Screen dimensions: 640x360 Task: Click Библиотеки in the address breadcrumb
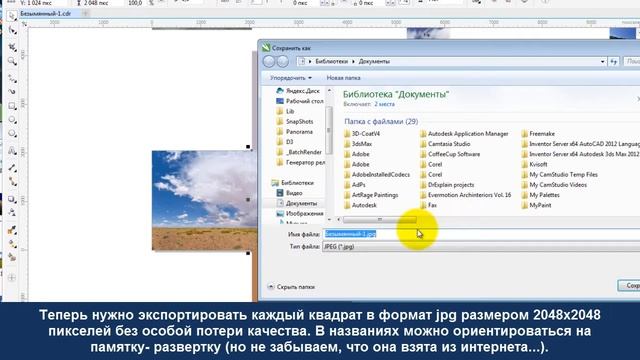[331, 62]
